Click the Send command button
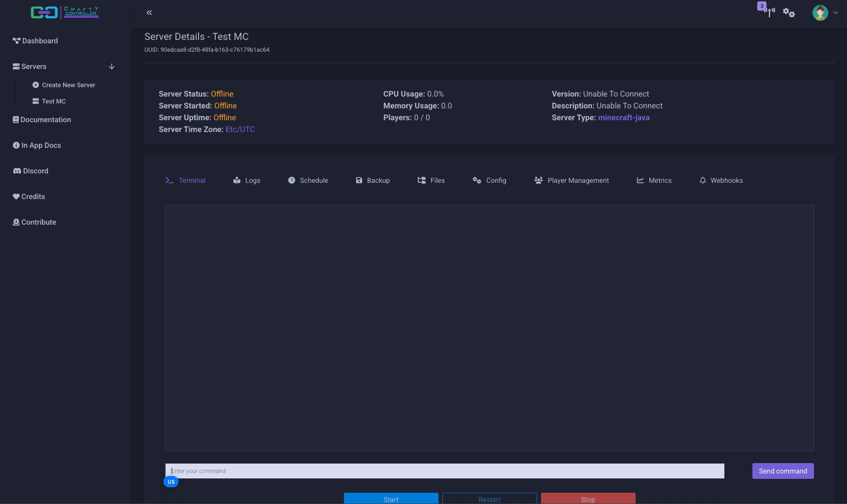The image size is (847, 504). pyautogui.click(x=782, y=471)
